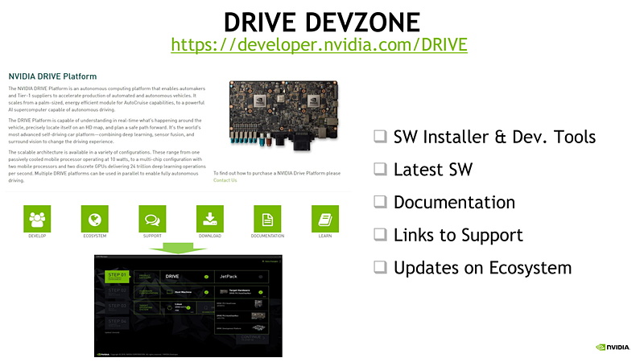Image resolution: width=644 pixels, height=362 pixels.
Task: Toggle the Host Machine checkmark
Action: click(207, 292)
